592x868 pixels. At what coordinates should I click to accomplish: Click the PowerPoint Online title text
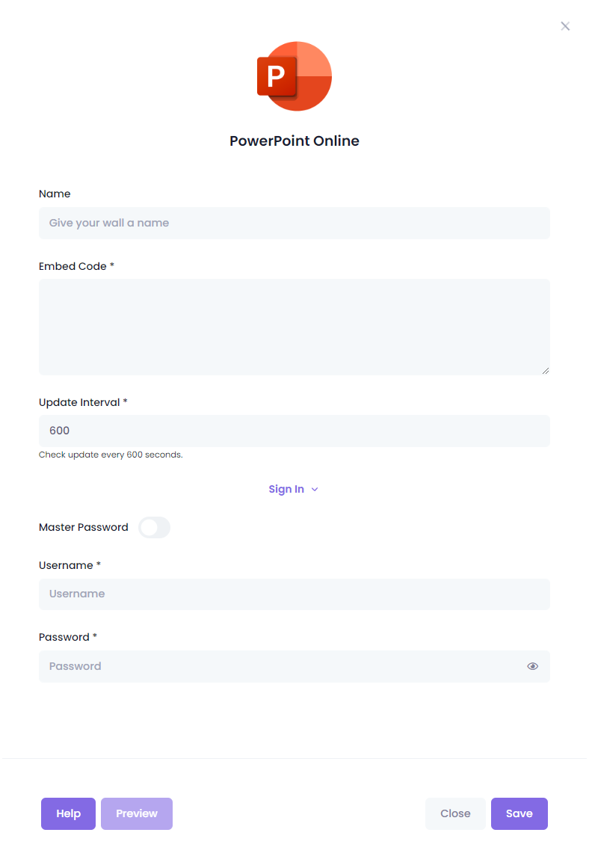click(x=295, y=141)
